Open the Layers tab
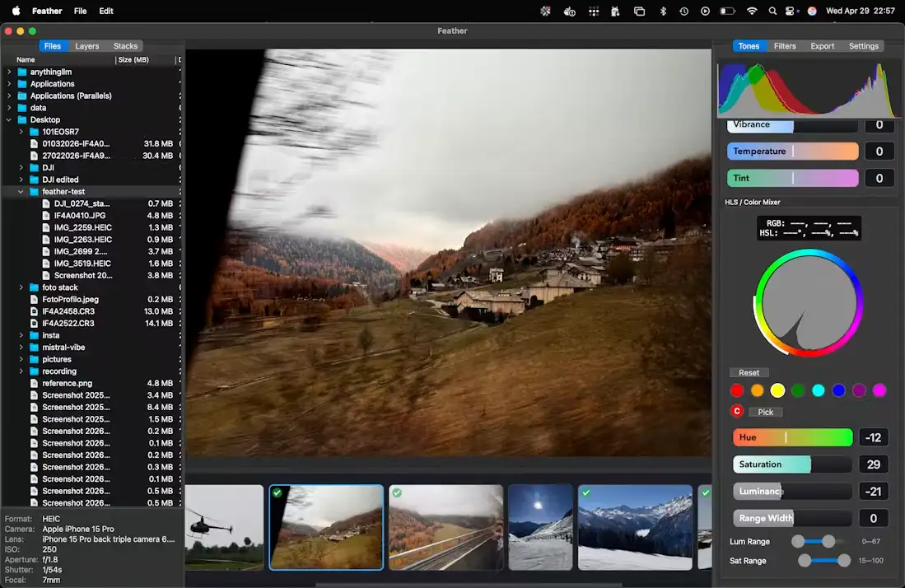The height and width of the screenshot is (588, 905). [87, 46]
